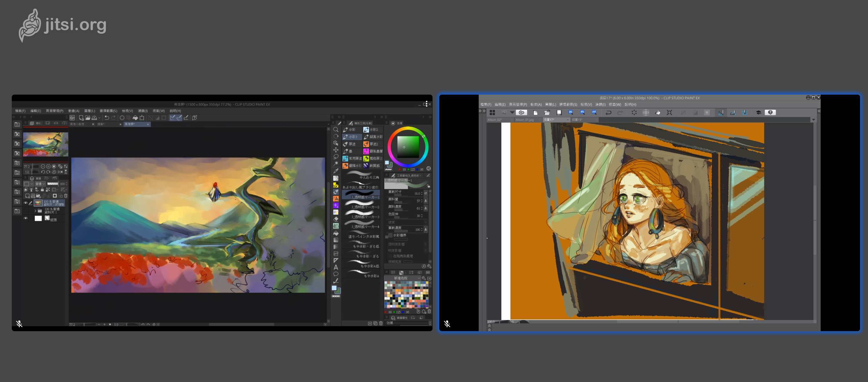
Task: Click the color wheel saturation square
Action: [x=408, y=147]
